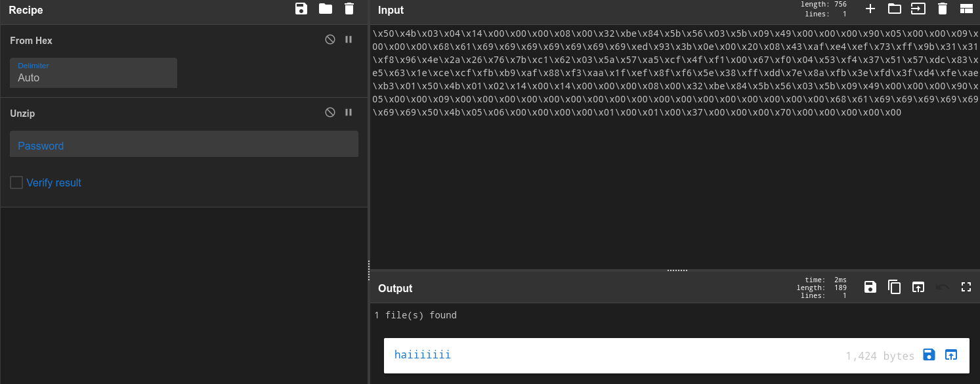Clear the recipe with trash icon
The width and height of the screenshot is (980, 384).
(x=349, y=9)
